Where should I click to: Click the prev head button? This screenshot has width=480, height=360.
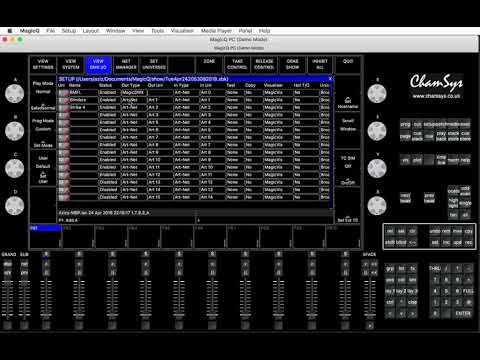[x=429, y=198]
